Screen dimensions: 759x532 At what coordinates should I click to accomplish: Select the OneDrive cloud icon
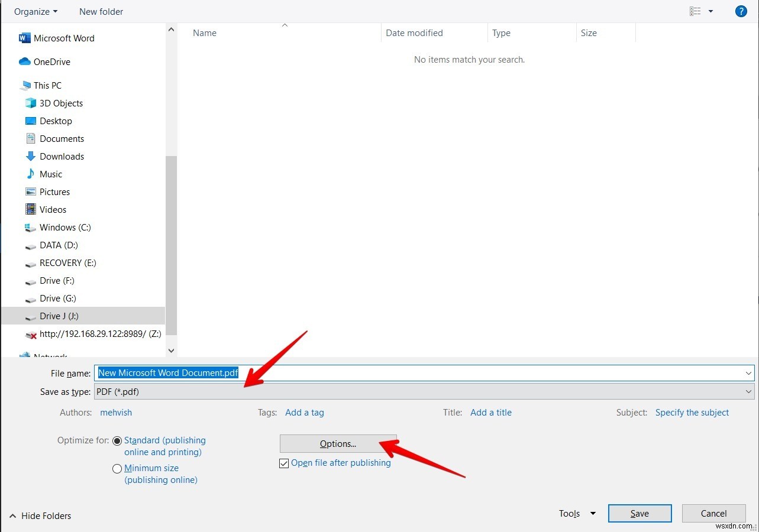(24, 61)
